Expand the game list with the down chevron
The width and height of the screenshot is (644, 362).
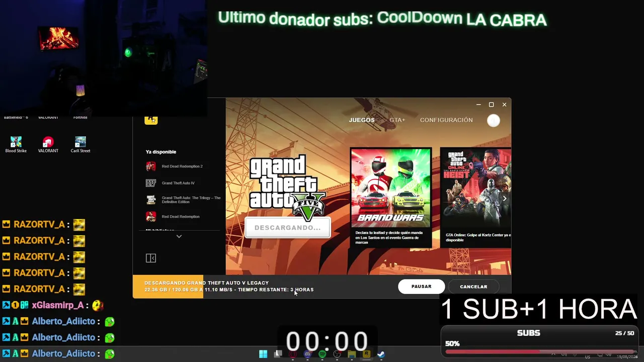[179, 236]
